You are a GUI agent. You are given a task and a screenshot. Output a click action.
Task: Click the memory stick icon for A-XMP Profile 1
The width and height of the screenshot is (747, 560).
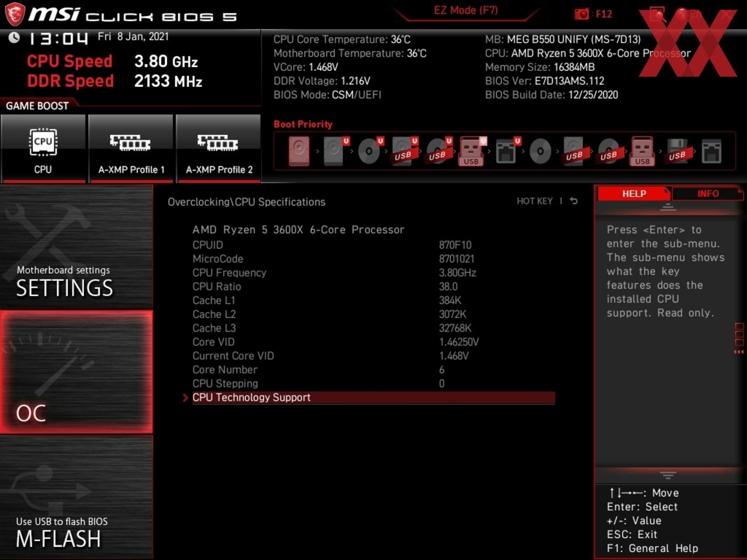[x=130, y=143]
